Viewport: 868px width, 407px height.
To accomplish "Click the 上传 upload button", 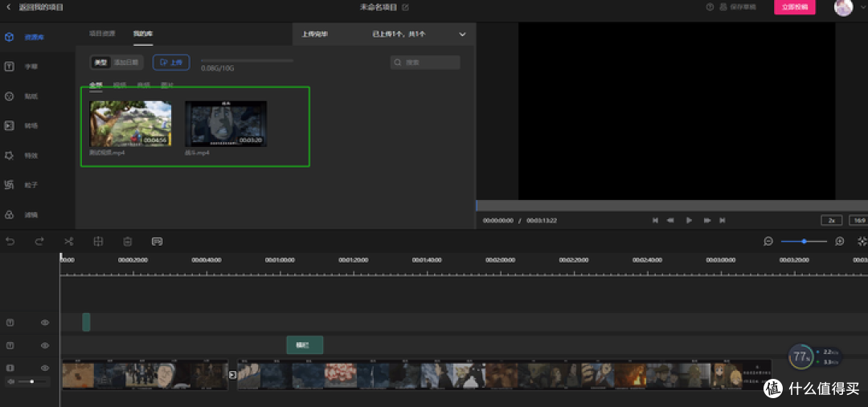I will [171, 63].
